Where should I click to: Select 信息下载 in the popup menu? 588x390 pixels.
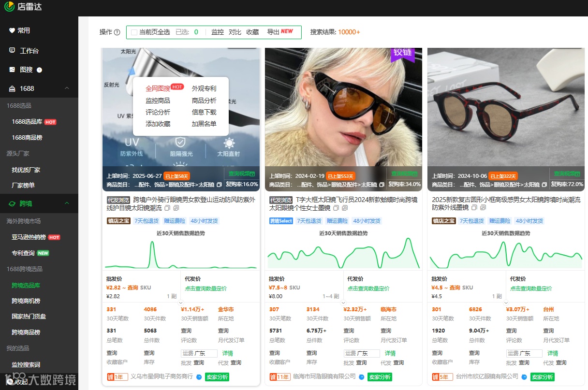(204, 112)
